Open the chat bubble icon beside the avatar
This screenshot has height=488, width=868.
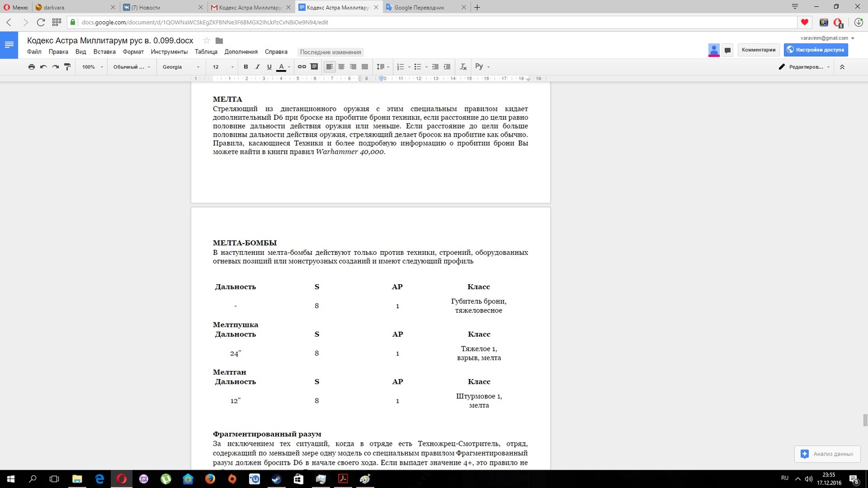point(727,50)
